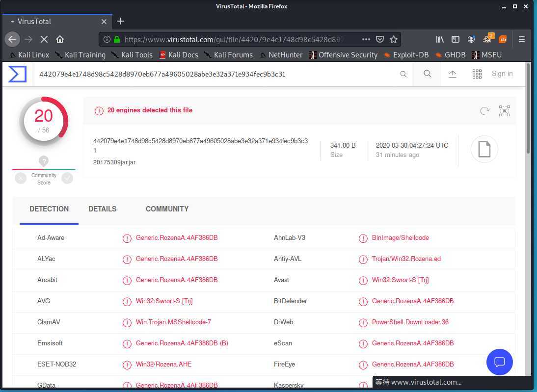Click the site info icon in address bar

coord(107,39)
